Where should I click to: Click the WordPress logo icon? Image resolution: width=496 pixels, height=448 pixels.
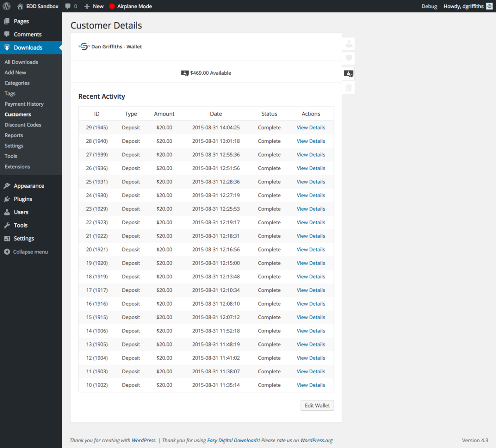[x=7, y=6]
